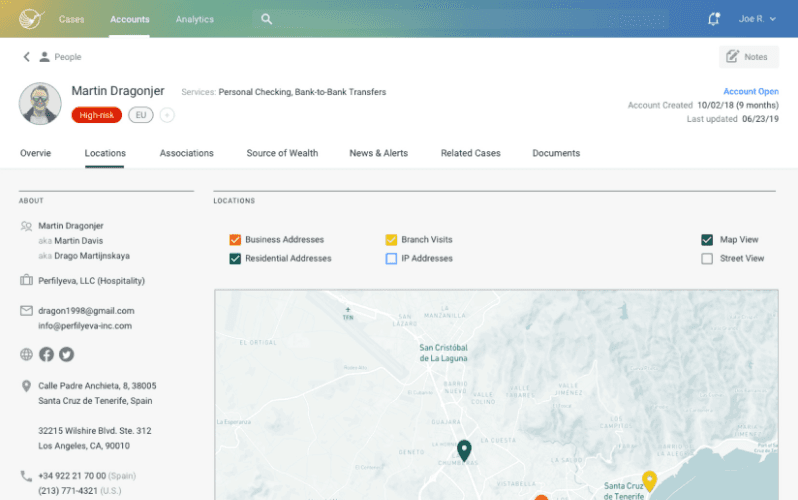Click the EU tag
798x500 pixels.
pos(141,115)
